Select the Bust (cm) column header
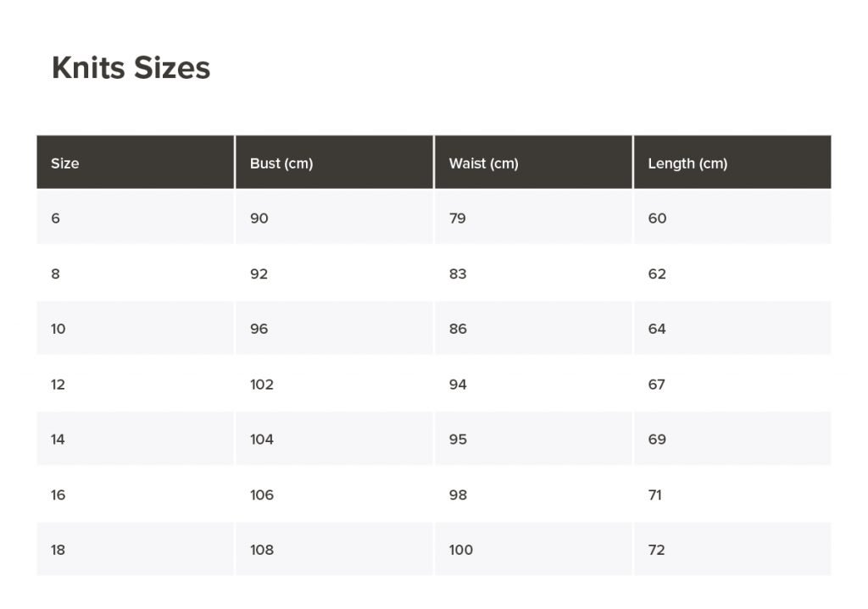868x609 pixels. [281, 163]
